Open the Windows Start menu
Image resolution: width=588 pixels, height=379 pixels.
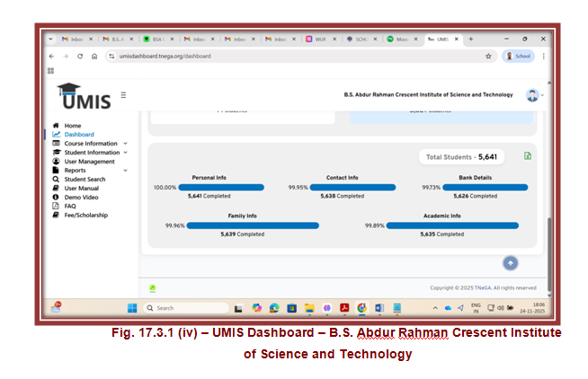coord(132,308)
